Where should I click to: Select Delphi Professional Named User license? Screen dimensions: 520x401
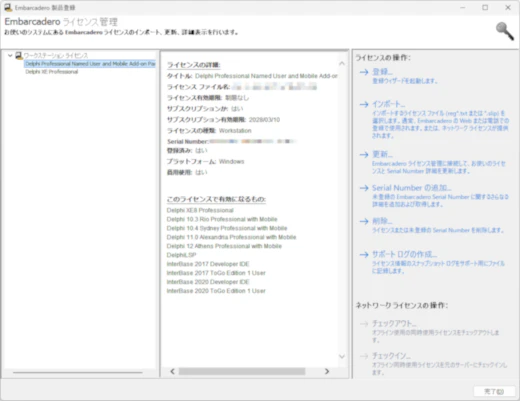[x=90, y=64]
